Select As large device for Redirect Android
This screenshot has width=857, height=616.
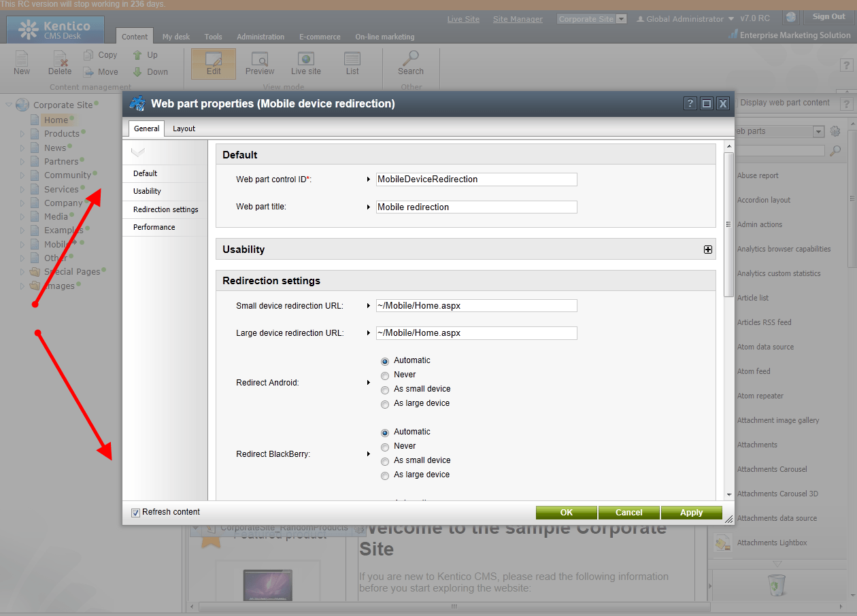(x=385, y=404)
